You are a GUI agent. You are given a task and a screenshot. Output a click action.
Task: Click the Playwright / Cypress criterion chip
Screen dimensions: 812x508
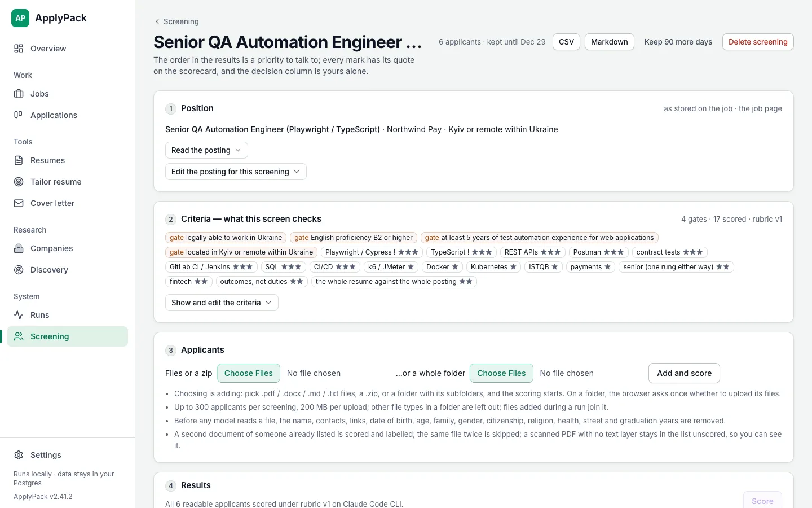coord(372,252)
